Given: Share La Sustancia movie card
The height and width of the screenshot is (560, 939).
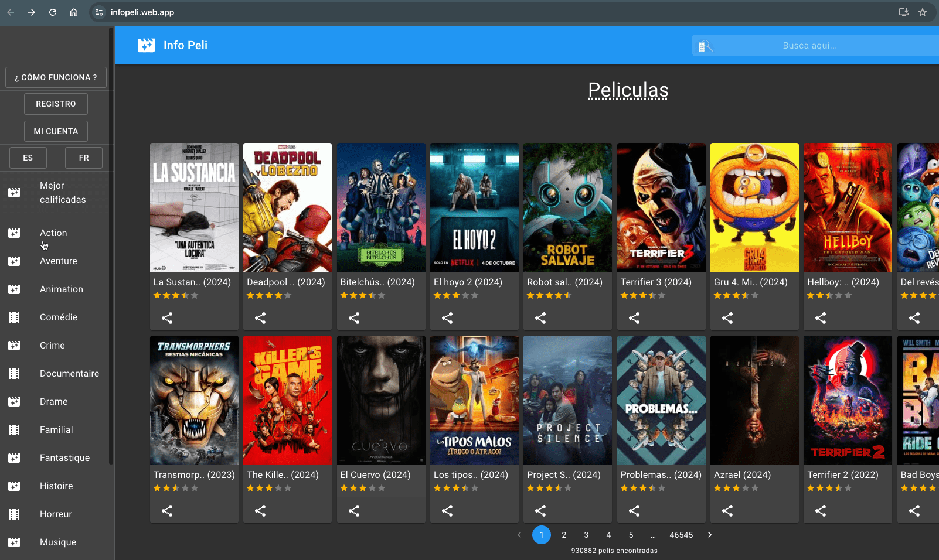Looking at the screenshot, I should point(167,318).
